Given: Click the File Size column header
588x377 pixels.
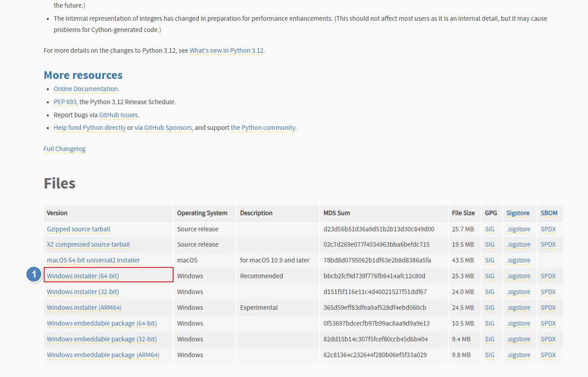Looking at the screenshot, I should point(464,213).
